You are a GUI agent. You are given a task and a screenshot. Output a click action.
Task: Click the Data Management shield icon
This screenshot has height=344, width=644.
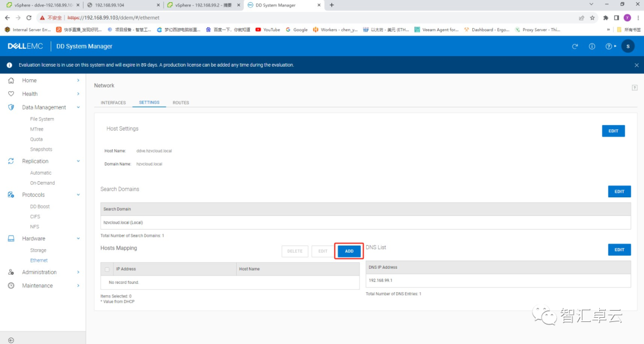(x=11, y=107)
